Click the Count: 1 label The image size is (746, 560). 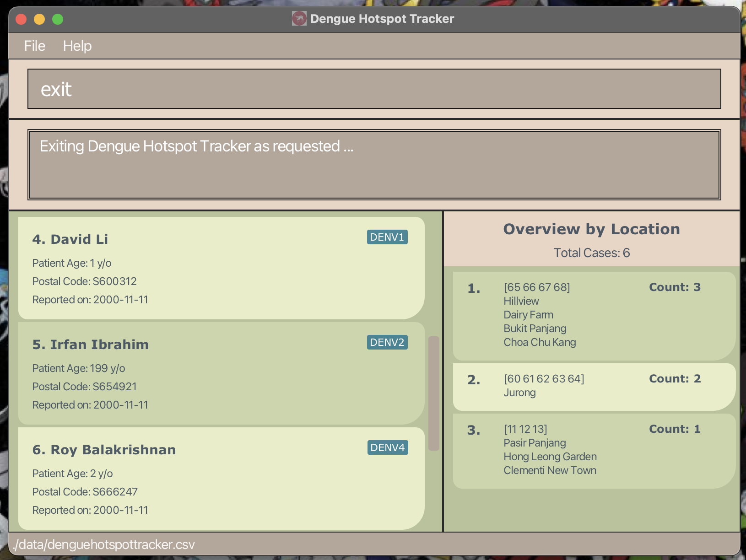(x=675, y=429)
